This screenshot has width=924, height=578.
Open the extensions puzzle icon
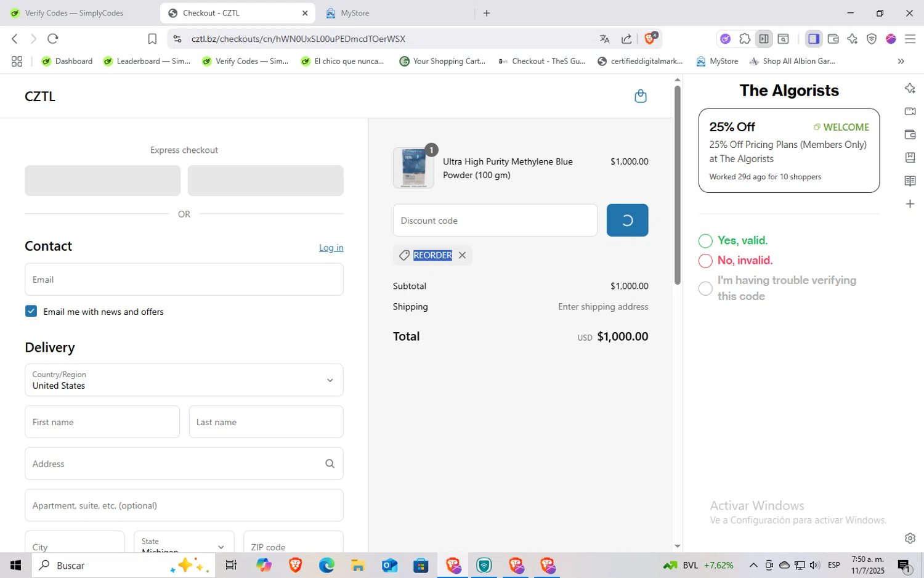point(745,39)
